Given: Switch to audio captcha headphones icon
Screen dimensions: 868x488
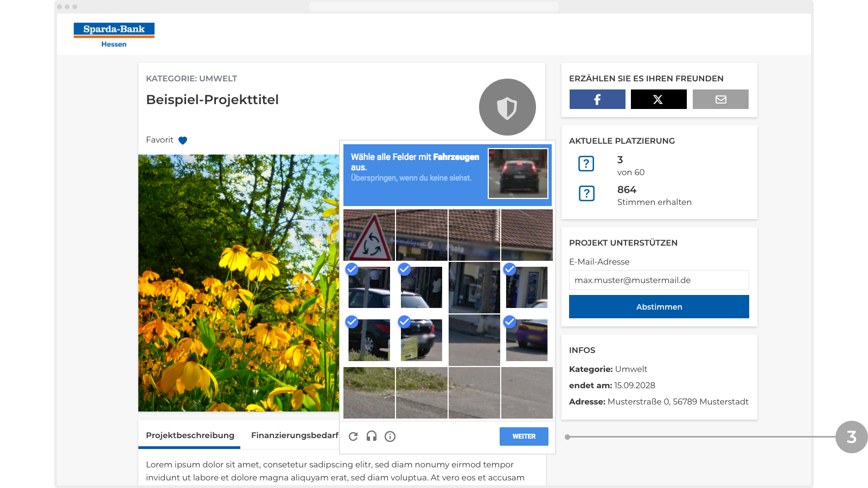Looking at the screenshot, I should point(372,436).
